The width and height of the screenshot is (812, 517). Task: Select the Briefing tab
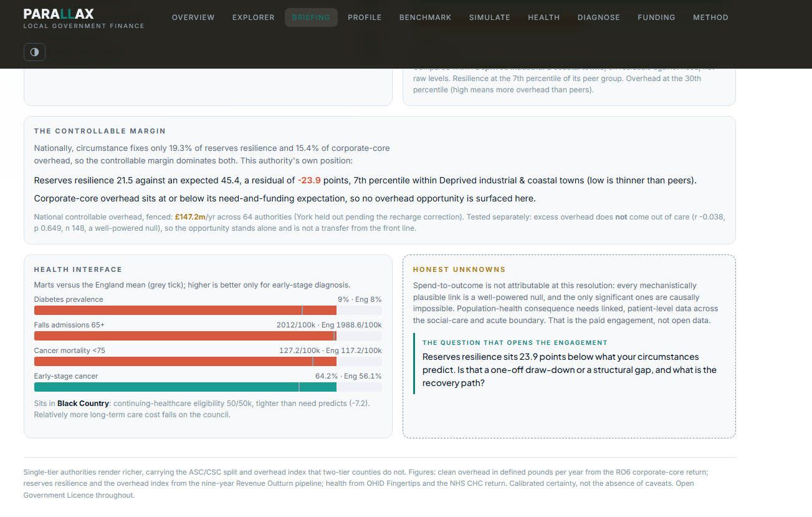coord(311,17)
